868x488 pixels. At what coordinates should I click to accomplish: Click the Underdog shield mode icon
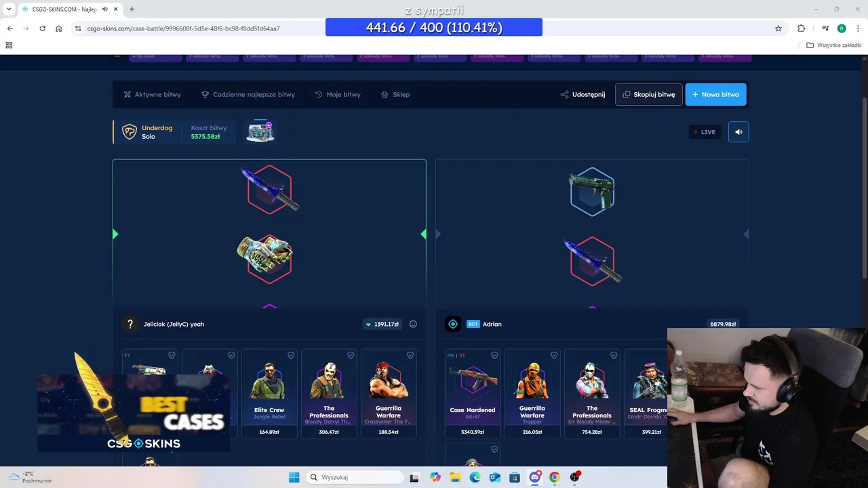pos(129,131)
